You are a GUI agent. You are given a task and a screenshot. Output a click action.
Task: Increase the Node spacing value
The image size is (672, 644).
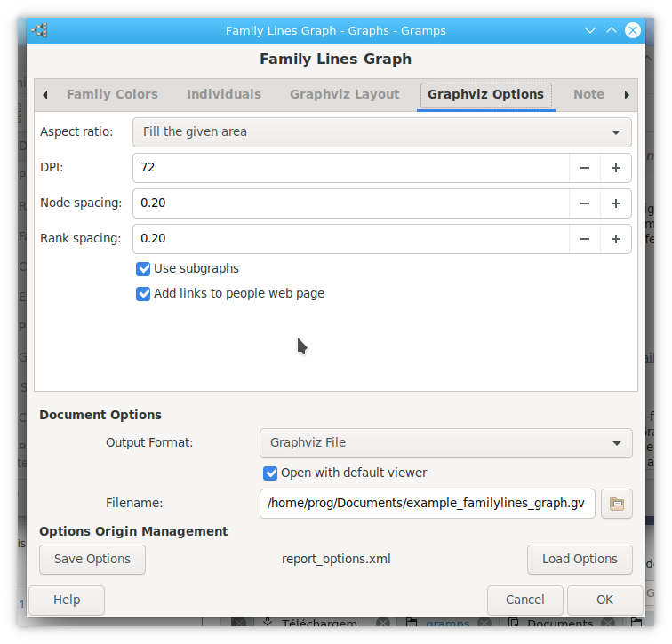pos(615,203)
